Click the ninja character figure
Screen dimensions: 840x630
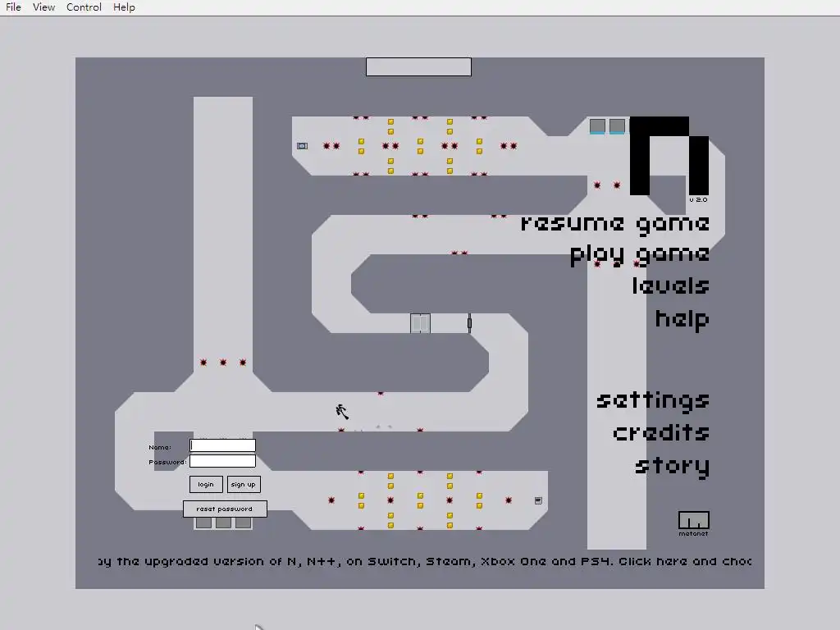click(x=342, y=412)
